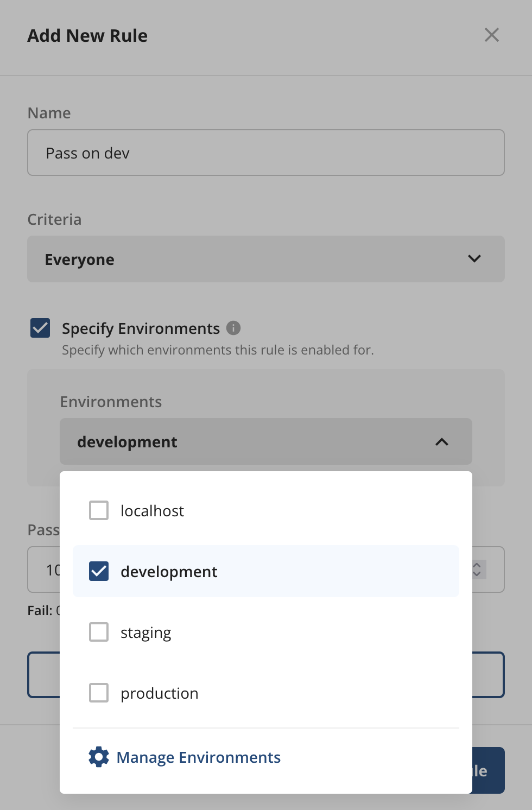Close the Add New Rule dialog
This screenshot has height=810, width=532.
click(x=491, y=35)
